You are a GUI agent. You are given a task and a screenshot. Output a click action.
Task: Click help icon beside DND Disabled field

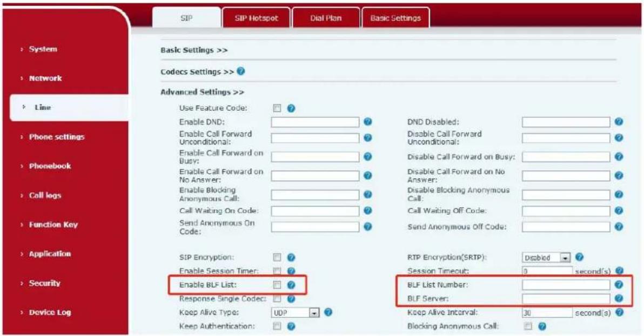(x=619, y=122)
